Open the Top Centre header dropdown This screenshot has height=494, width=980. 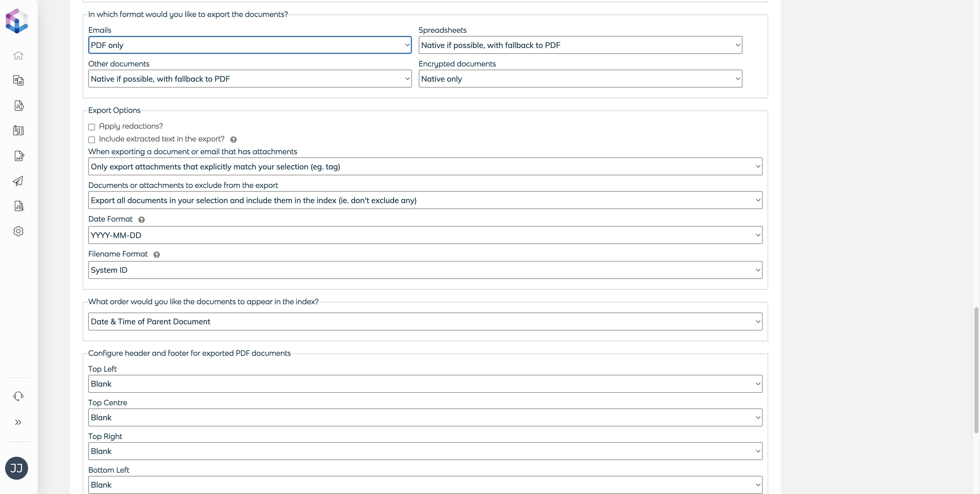click(x=425, y=417)
